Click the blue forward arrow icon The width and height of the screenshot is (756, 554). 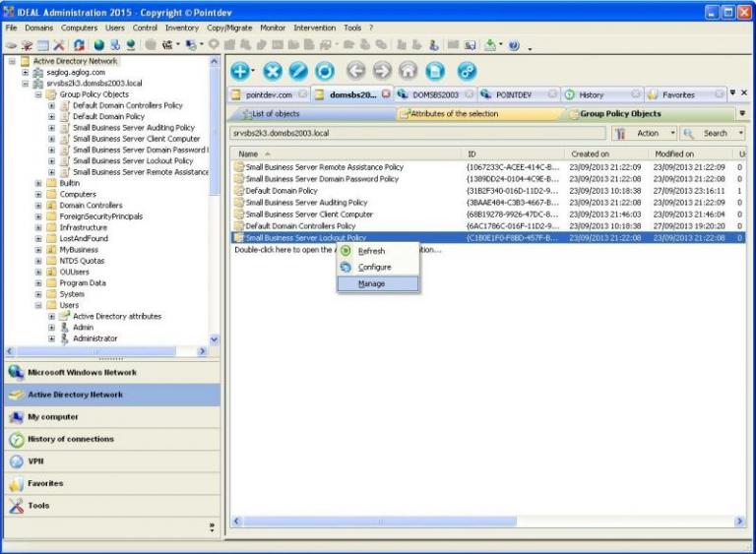(381, 71)
